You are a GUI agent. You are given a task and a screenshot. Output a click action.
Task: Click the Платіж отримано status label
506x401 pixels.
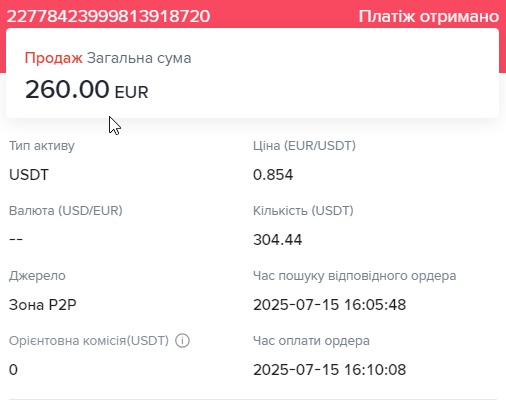[x=429, y=16]
